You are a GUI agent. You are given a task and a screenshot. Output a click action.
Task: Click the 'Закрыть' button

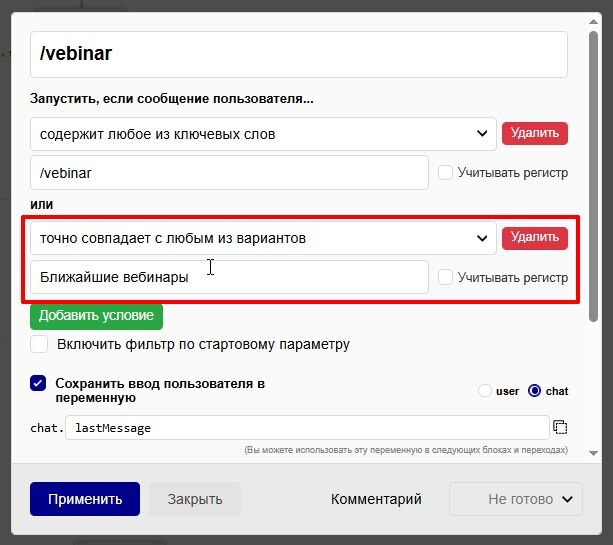click(195, 499)
